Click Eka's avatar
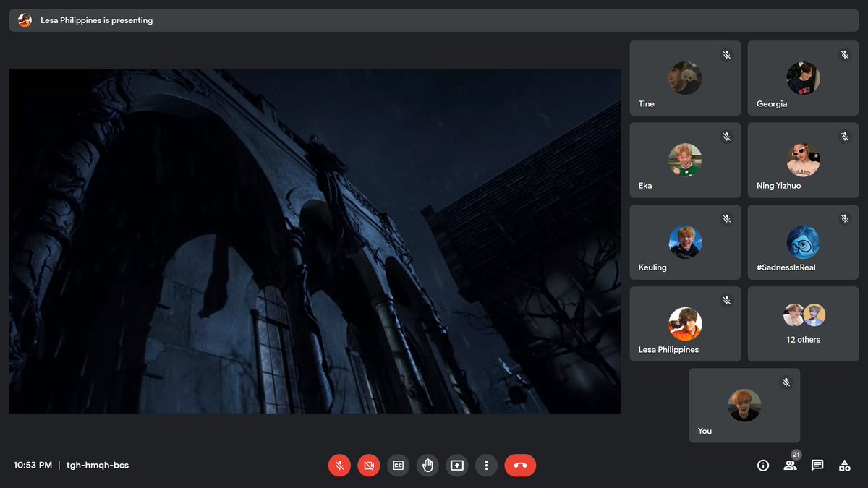868x488 pixels. pyautogui.click(x=685, y=160)
